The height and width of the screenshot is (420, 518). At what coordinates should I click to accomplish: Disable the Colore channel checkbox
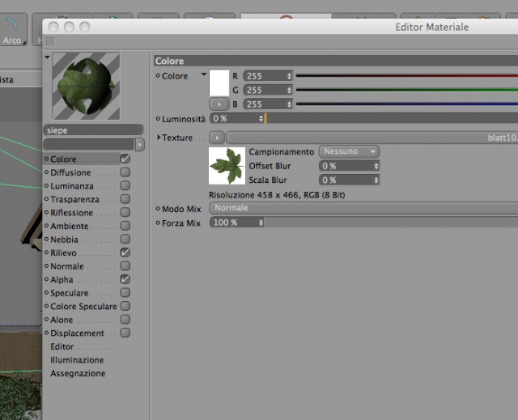[125, 159]
